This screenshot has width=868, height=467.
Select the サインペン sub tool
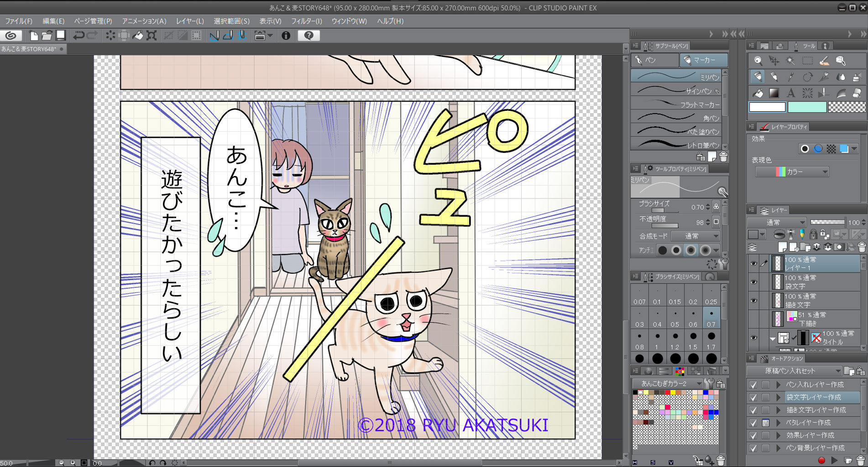pos(676,90)
